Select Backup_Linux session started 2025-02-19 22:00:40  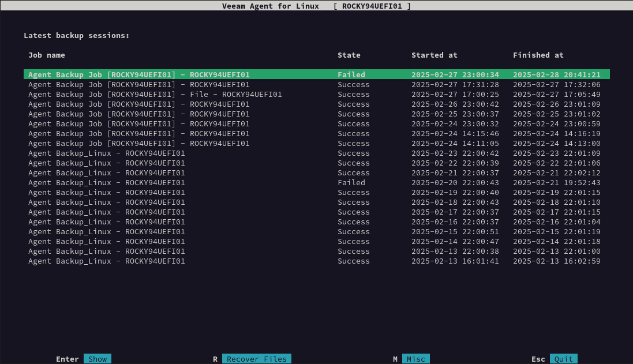pyautogui.click(x=316, y=193)
